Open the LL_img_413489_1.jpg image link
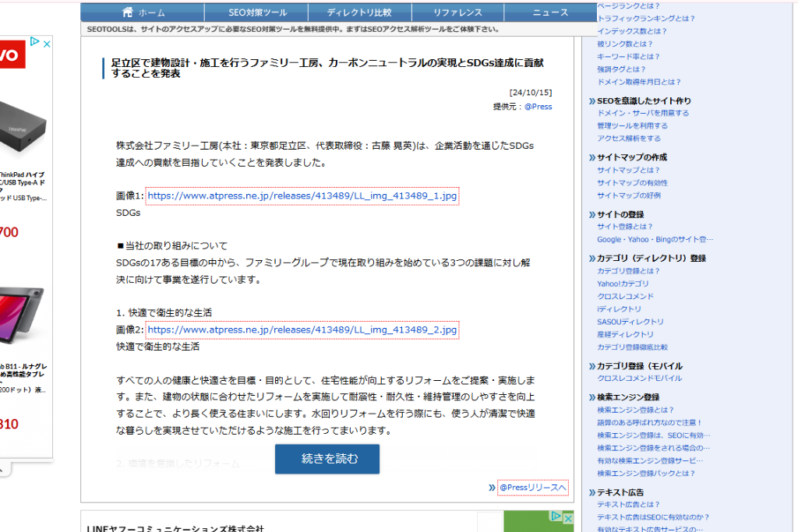Viewport: 798px width, 532px height. 302,196
